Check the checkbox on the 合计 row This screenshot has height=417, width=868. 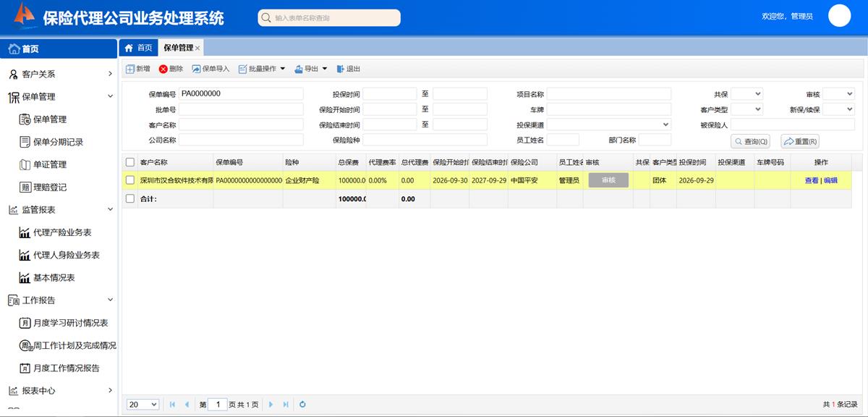click(130, 198)
